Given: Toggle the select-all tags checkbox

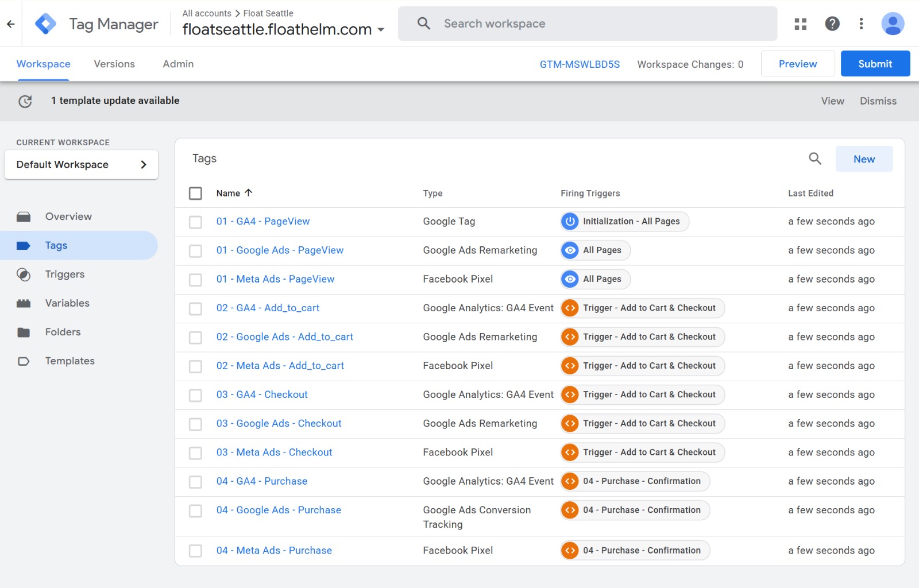Looking at the screenshot, I should [x=195, y=193].
